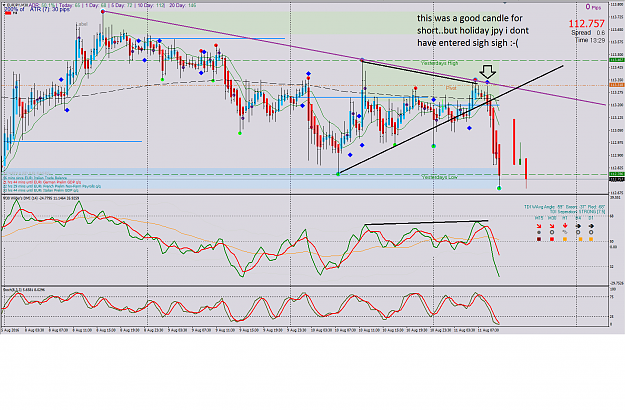
Task: Click the M30 ring indicator in TDI panel
Action: click(552, 232)
